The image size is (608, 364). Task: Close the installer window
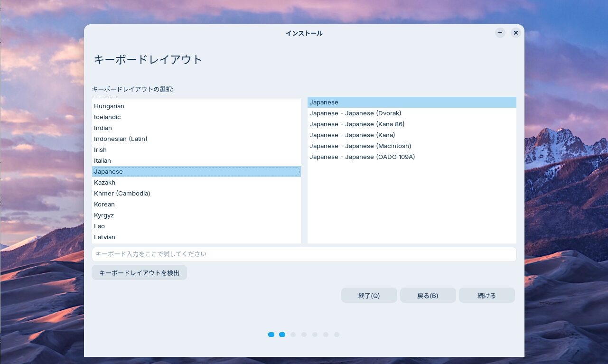coord(516,33)
